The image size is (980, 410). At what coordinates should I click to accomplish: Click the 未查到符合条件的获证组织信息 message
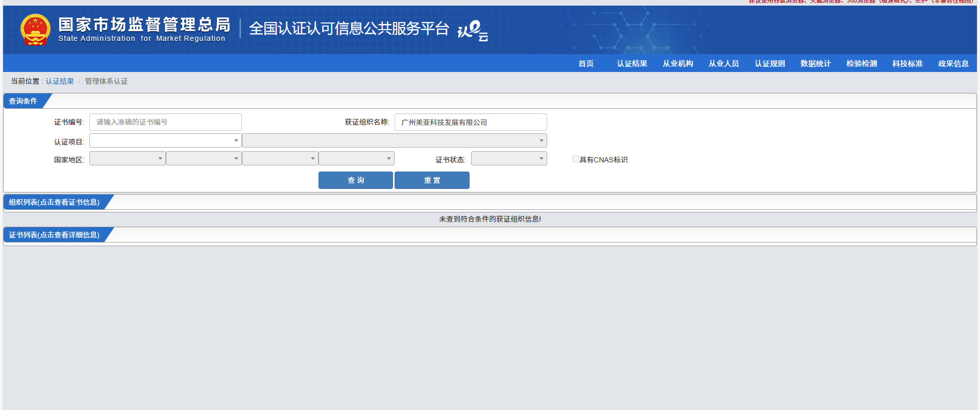tap(490, 219)
